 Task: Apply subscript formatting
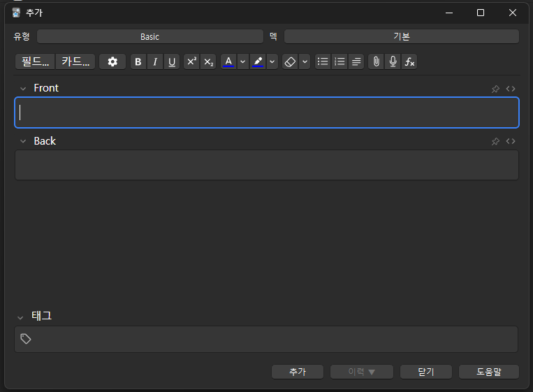(x=208, y=61)
